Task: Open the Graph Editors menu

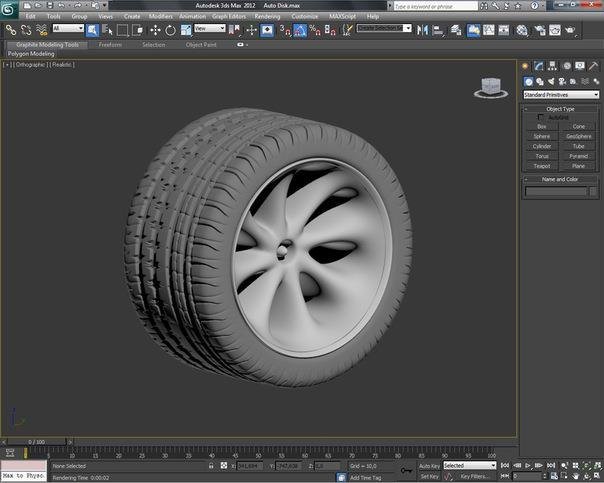Action: pyautogui.click(x=229, y=16)
